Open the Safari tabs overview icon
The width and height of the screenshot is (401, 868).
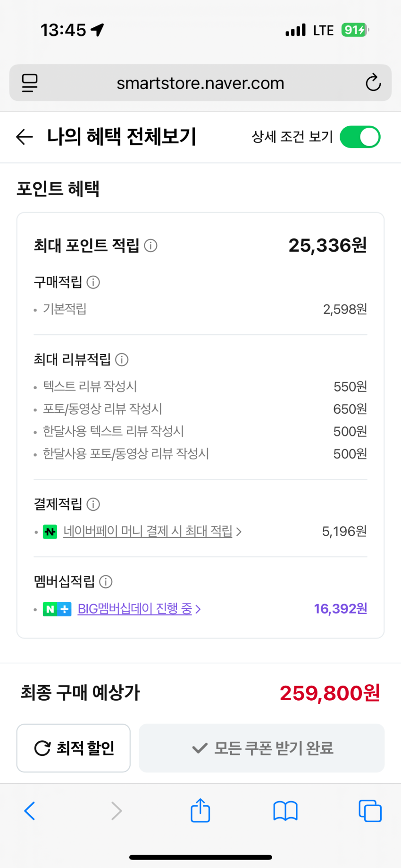point(370,811)
